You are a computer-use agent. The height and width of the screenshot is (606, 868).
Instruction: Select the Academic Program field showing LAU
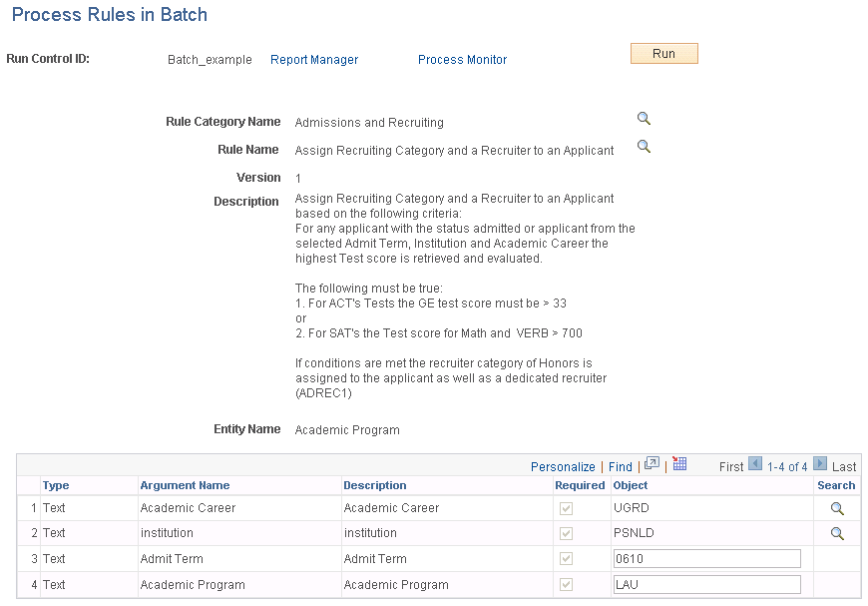pos(706,583)
